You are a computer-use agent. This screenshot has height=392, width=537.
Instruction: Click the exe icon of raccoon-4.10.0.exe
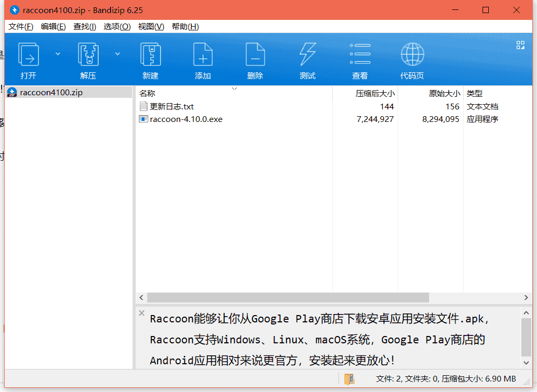(143, 119)
